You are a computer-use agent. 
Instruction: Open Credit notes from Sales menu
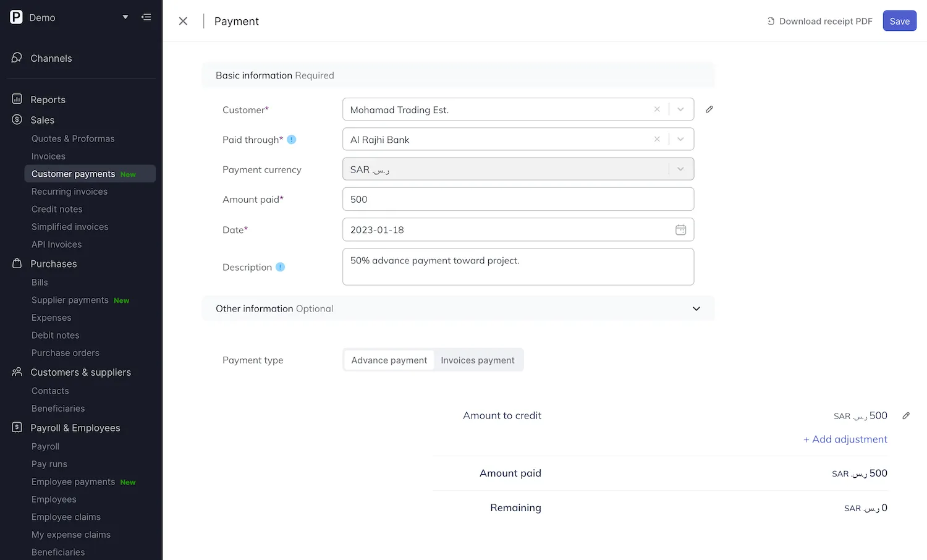(x=57, y=209)
